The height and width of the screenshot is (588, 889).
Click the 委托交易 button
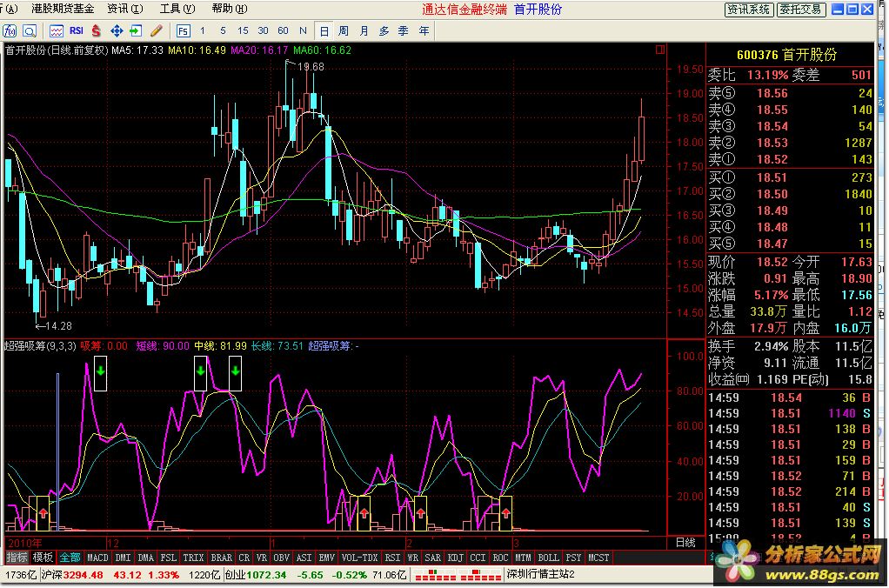(801, 9)
